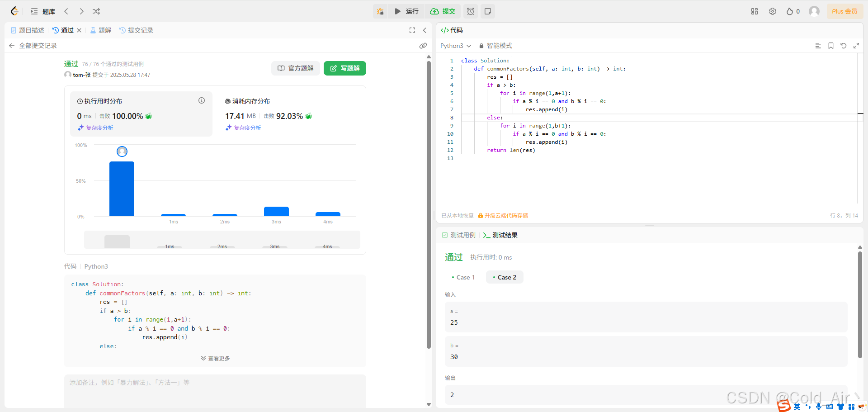The width and height of the screenshot is (868, 412).
Task: Expand code with 查看更多
Action: point(215,358)
